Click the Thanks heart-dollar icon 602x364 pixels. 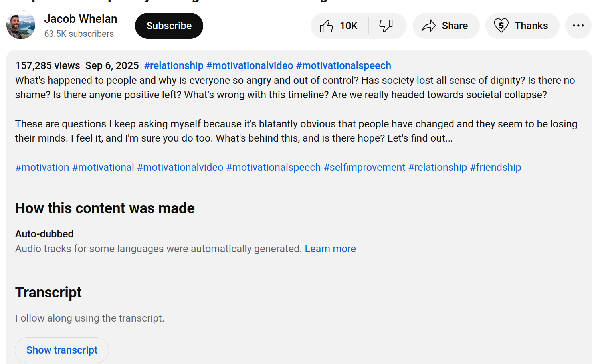click(x=501, y=26)
